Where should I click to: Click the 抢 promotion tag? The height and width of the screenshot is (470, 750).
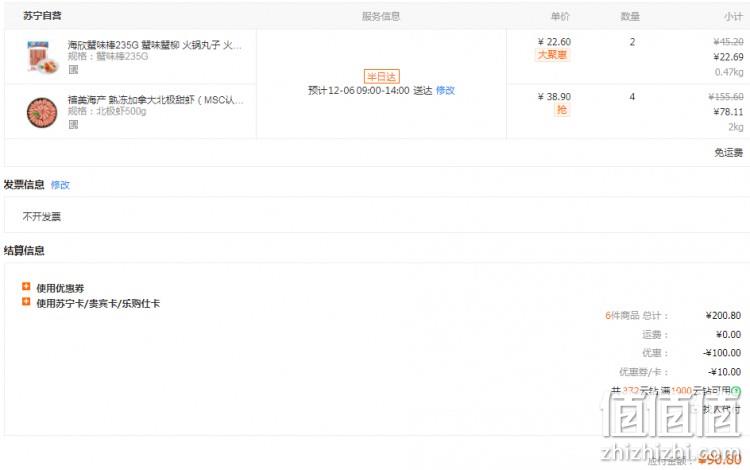tap(562, 110)
